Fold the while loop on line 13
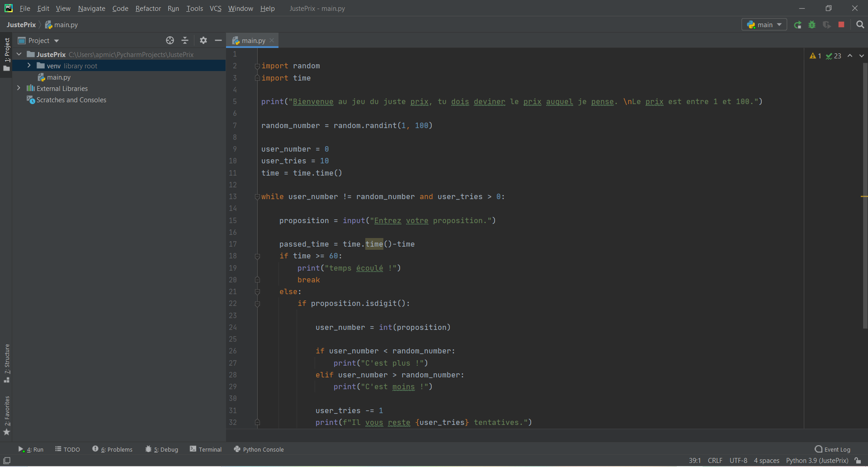868x467 pixels. pos(257,197)
